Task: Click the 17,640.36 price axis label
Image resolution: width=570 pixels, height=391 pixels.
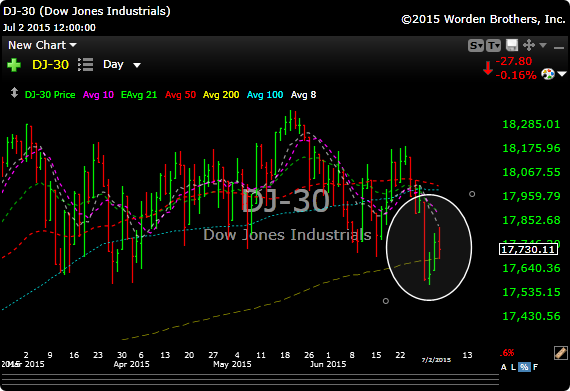Action: pos(531,268)
